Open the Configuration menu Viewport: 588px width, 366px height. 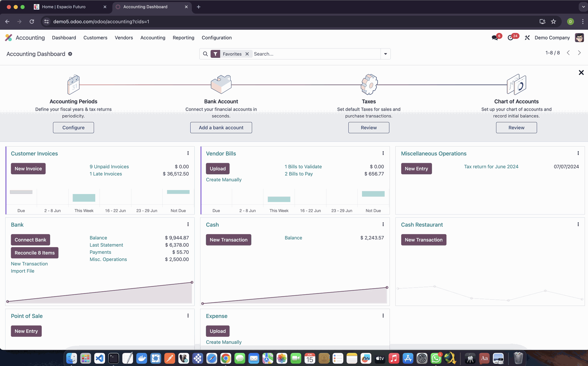[x=217, y=38]
